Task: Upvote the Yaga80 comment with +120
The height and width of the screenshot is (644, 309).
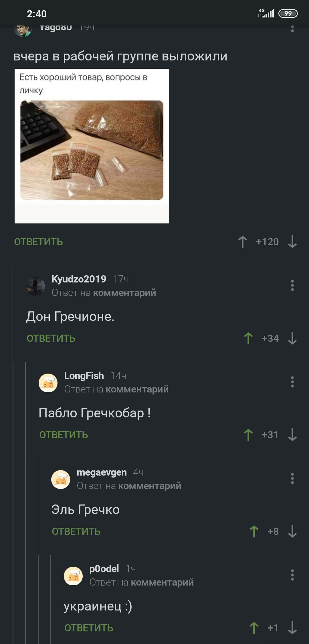Action: [x=243, y=242]
